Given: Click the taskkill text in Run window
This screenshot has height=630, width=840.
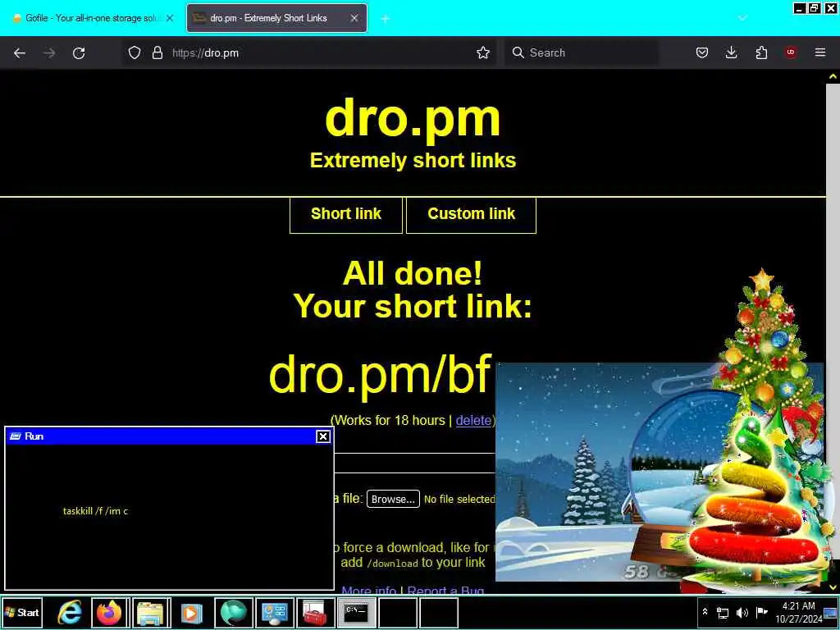Looking at the screenshot, I should (x=95, y=511).
